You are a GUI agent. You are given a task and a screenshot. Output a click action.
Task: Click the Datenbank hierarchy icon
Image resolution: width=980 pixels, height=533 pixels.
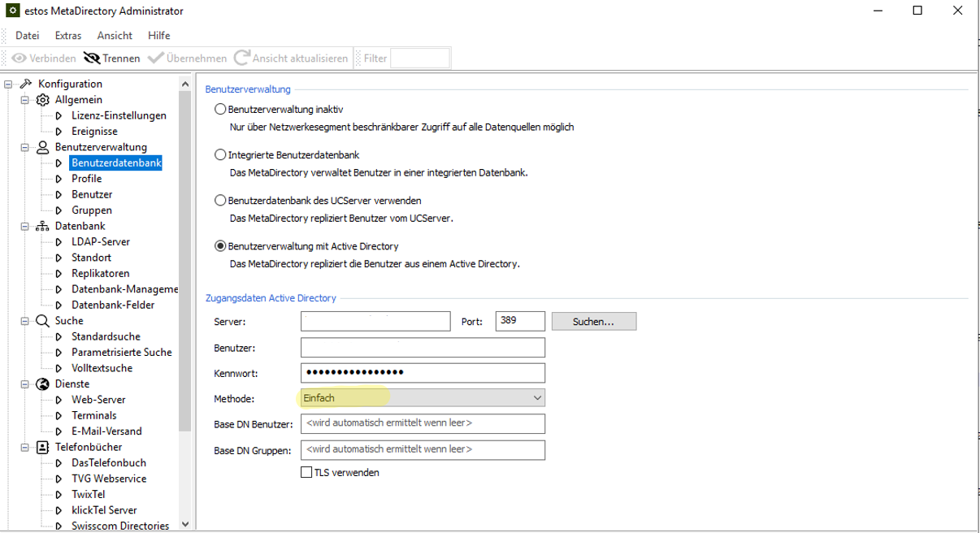tap(42, 226)
